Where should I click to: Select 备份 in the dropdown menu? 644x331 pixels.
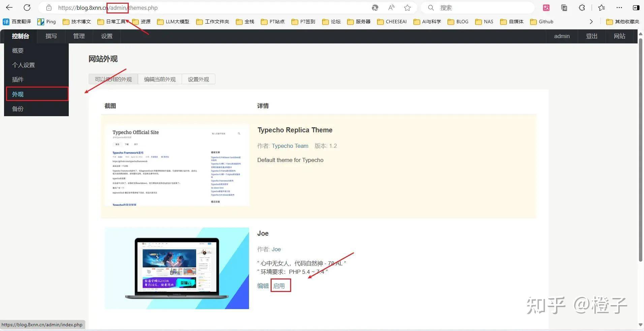click(x=36, y=109)
